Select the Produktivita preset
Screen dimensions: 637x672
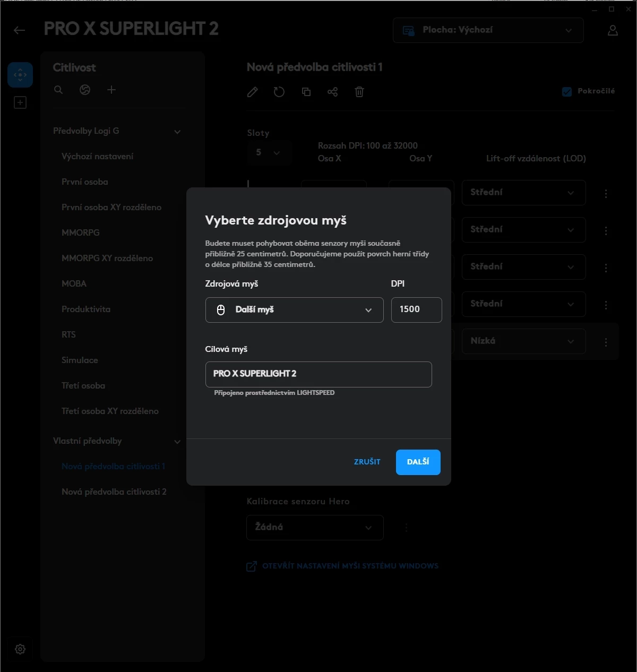[86, 309]
